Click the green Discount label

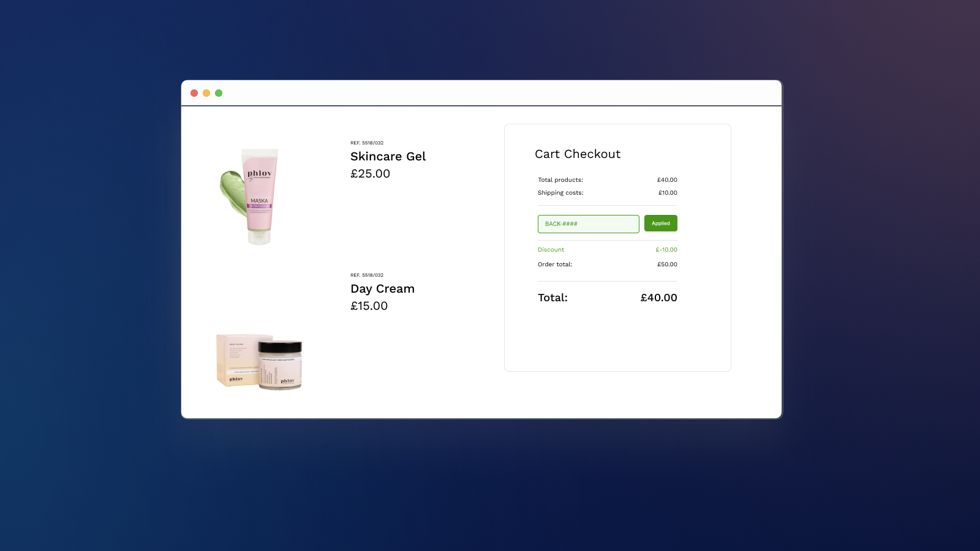click(551, 250)
